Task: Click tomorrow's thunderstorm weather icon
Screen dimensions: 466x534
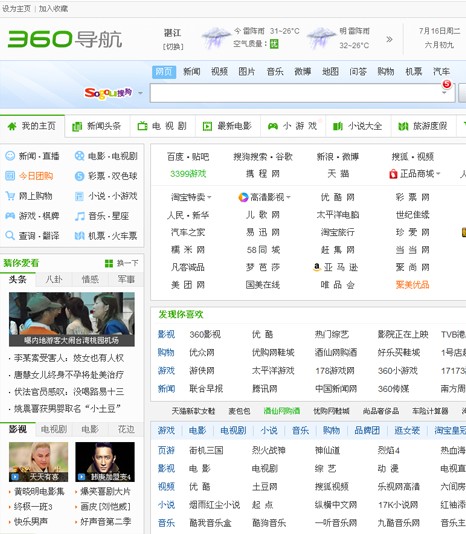Action: point(321,37)
